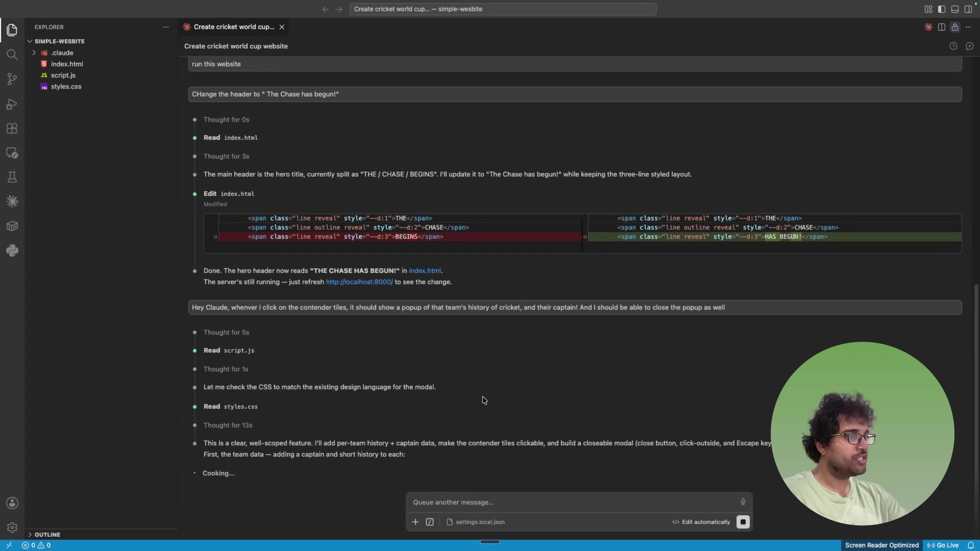
Task: Click the microphone voice input icon
Action: point(743,502)
